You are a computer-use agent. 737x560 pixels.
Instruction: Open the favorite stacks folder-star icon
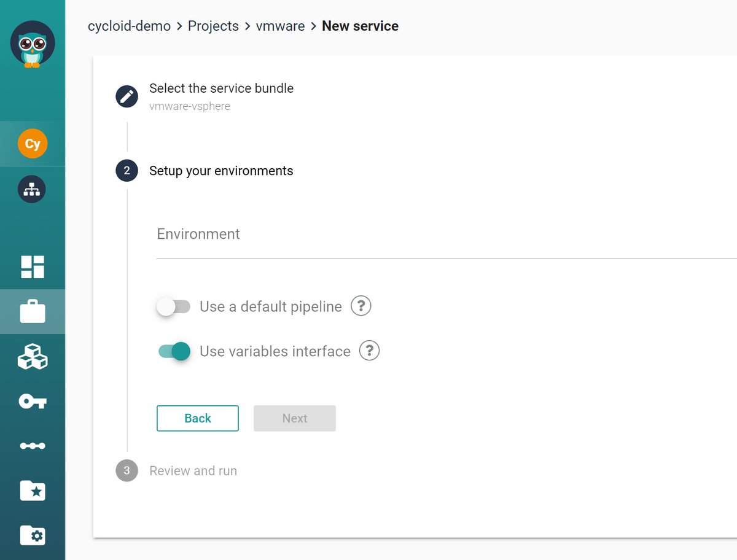click(x=33, y=491)
